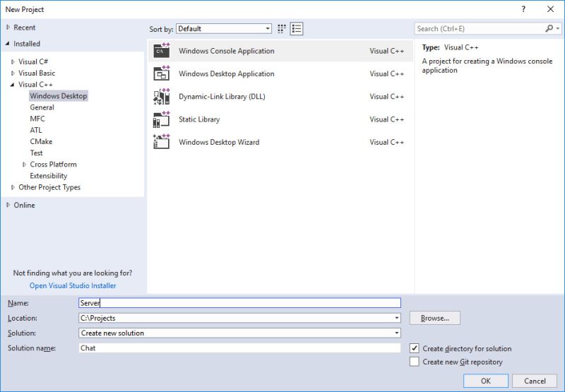Select the Extensibility category
This screenshot has width=565, height=392.
coord(48,176)
